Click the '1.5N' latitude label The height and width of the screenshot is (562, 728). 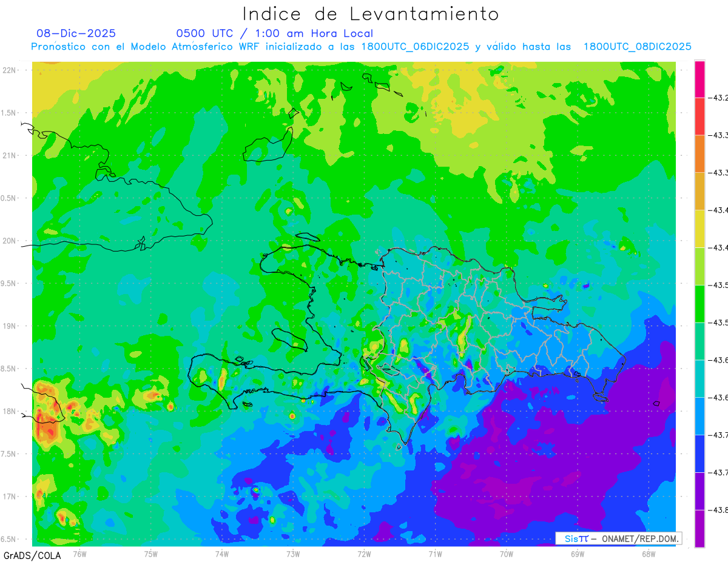click(x=8, y=113)
